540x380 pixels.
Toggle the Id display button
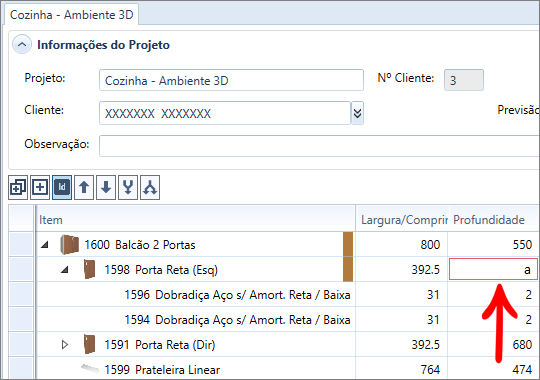[62, 187]
